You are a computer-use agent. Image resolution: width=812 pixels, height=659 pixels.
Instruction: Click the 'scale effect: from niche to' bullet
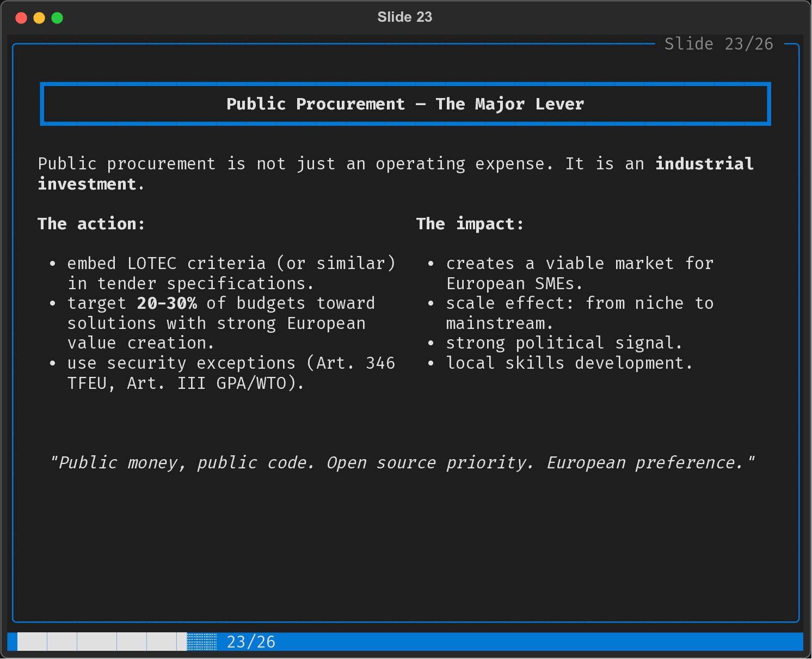[x=579, y=303]
